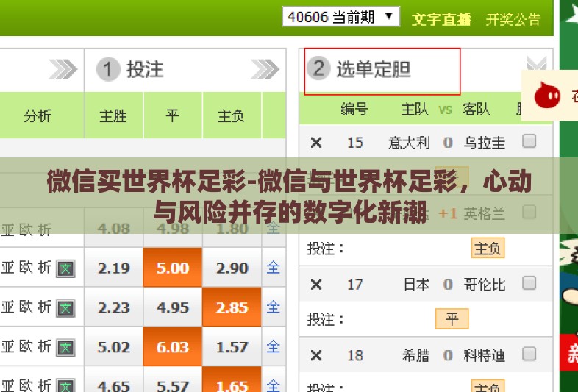Click the 平 column header
Image resolution: width=578 pixels, height=392 pixels.
coord(172,115)
